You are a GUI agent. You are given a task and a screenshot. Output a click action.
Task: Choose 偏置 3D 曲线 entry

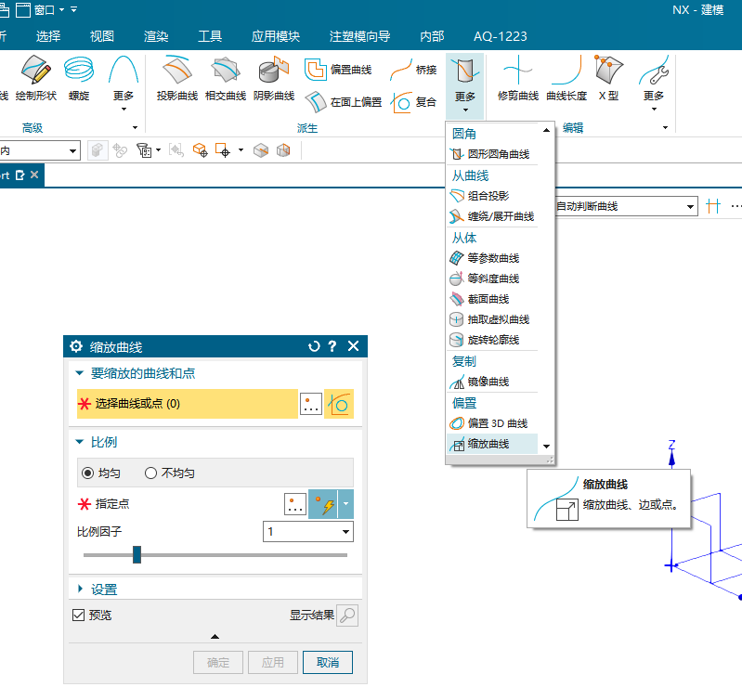[492, 423]
